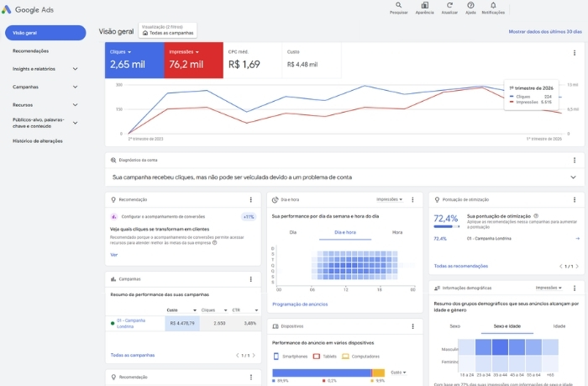This screenshot has height=386, width=588.
Task: Click the Atualizar refresh icon
Action: (x=449, y=5)
